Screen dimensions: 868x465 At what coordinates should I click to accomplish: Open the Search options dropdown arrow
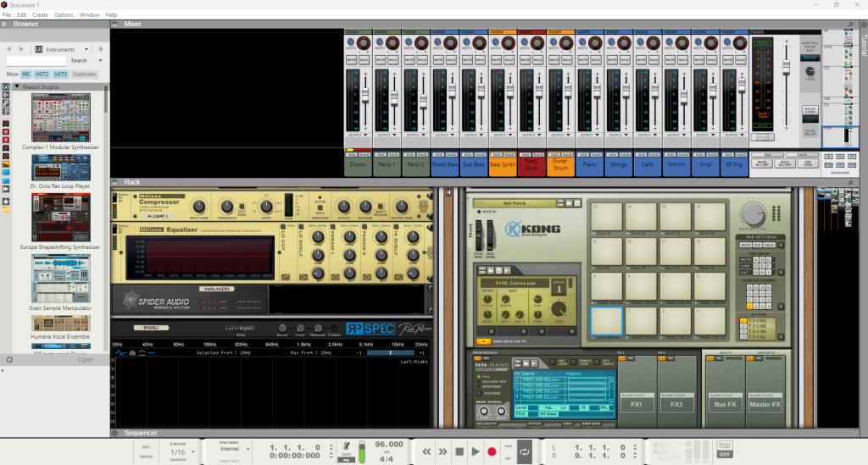pos(100,61)
